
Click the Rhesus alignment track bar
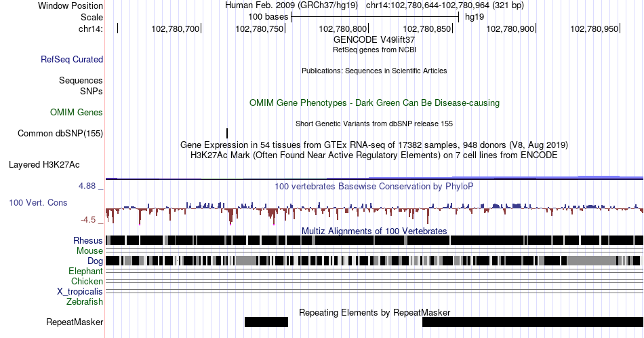tap(374, 240)
